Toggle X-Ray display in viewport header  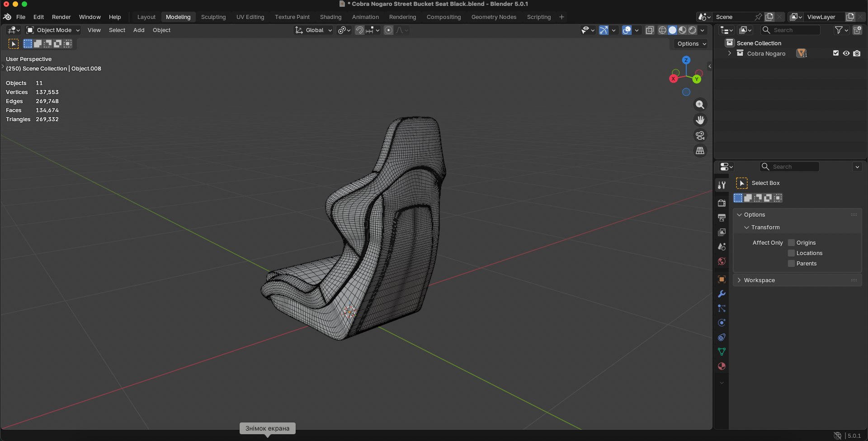pos(650,30)
